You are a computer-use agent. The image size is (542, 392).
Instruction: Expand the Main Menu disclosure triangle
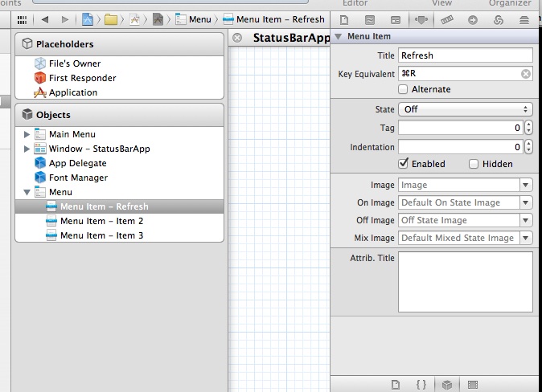tap(27, 134)
